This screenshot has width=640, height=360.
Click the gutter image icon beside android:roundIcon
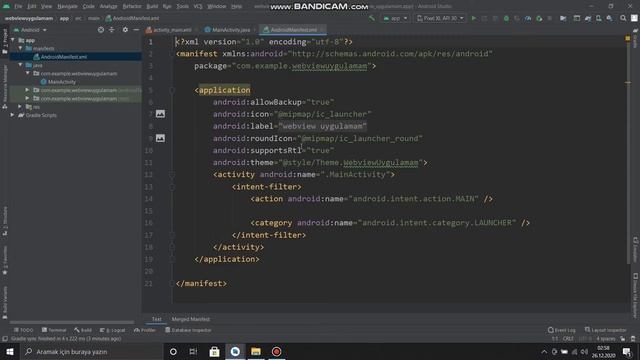[160, 138]
